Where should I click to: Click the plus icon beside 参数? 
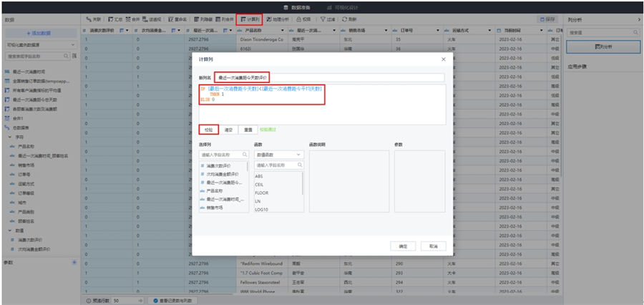(74, 262)
